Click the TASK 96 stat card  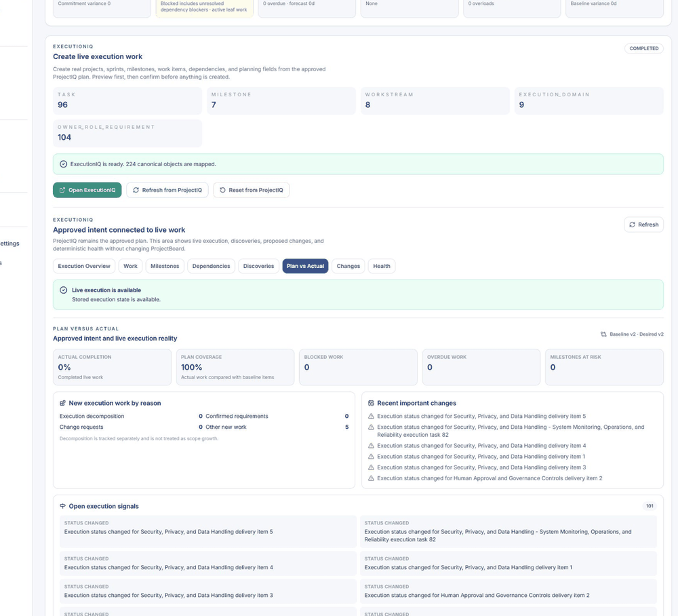pyautogui.click(x=127, y=101)
